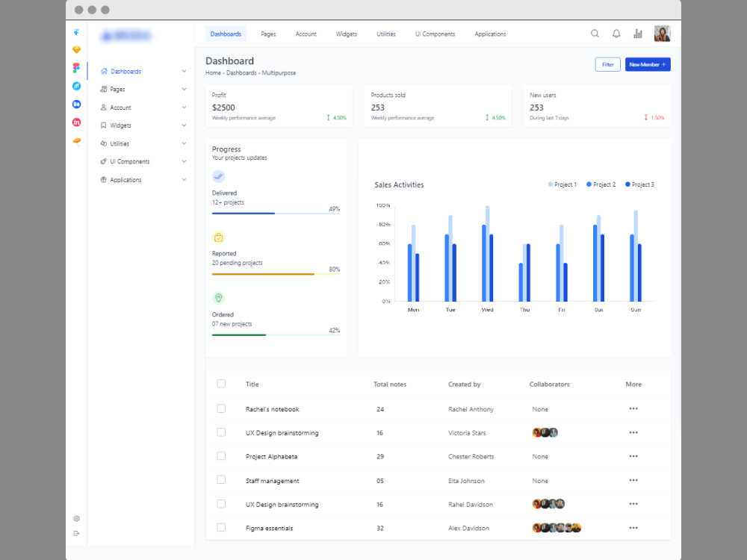Click the Delivered double-check icon
Viewport: 747px width, 560px height.
pyautogui.click(x=218, y=177)
